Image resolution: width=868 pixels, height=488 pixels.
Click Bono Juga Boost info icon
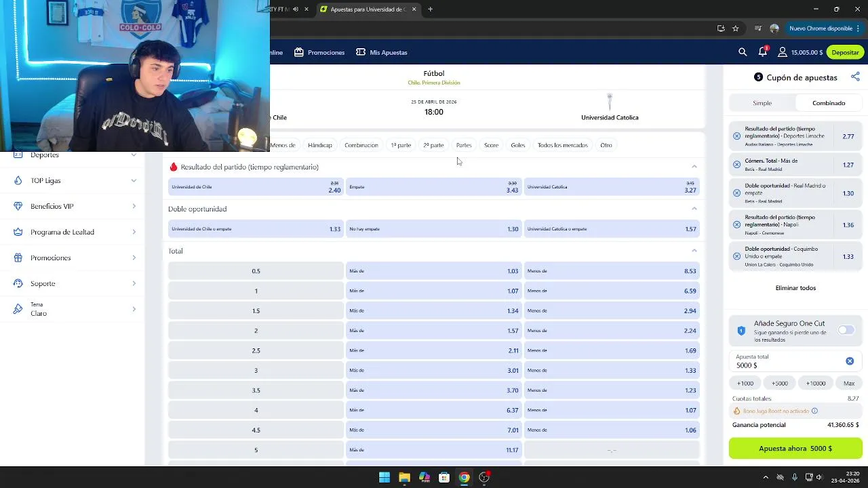(814, 411)
